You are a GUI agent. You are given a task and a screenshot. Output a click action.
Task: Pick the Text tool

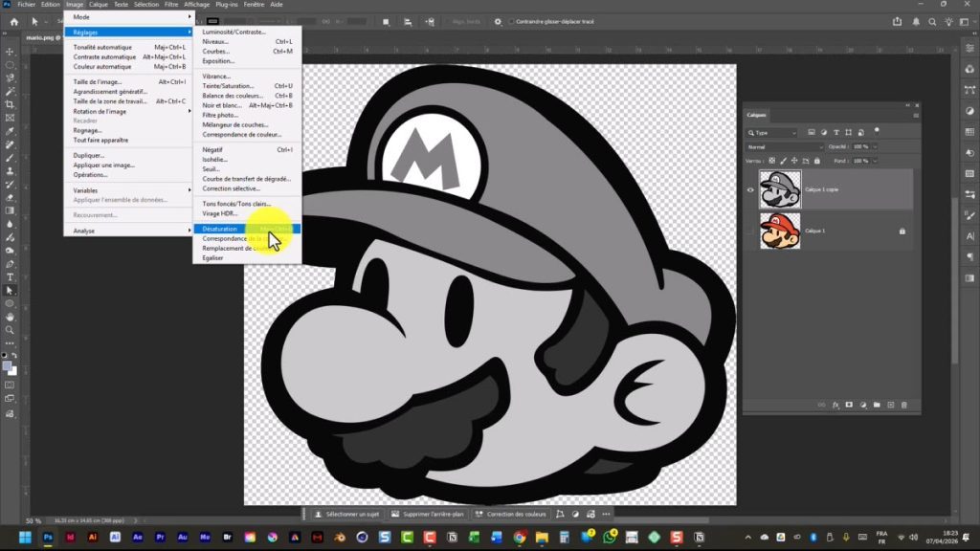[10, 276]
